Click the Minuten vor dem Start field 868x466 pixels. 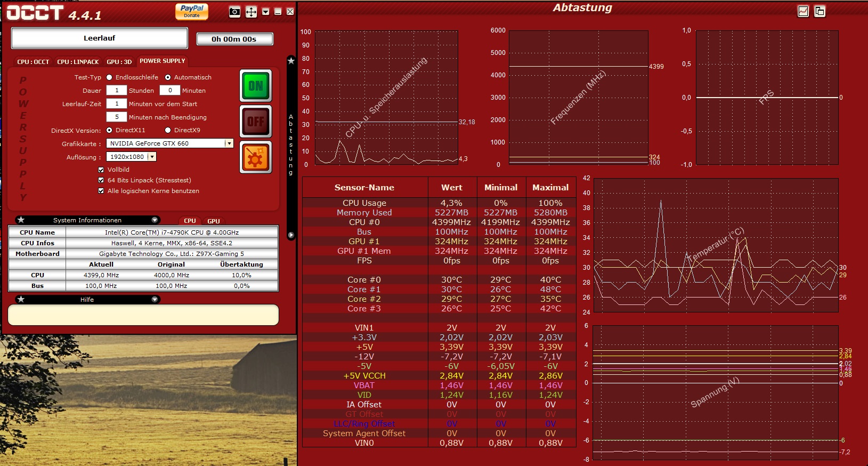pos(117,104)
